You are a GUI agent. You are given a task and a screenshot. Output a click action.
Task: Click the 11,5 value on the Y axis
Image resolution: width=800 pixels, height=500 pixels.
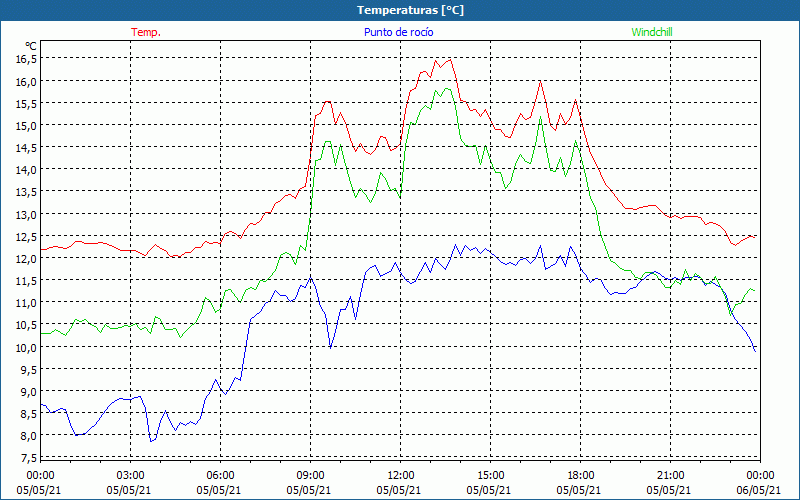[x=27, y=281]
